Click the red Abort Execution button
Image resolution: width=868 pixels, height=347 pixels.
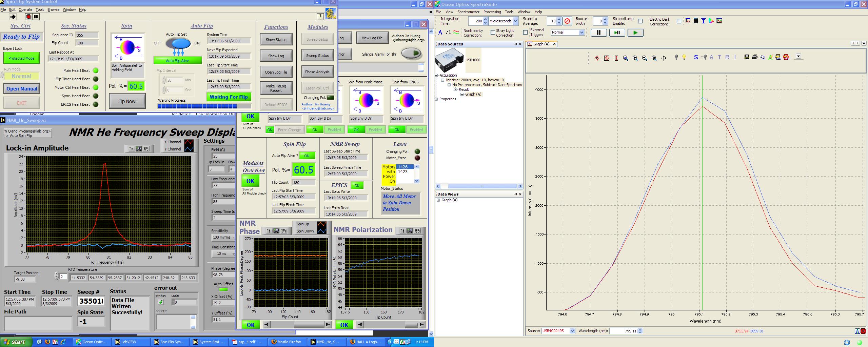tap(29, 17)
